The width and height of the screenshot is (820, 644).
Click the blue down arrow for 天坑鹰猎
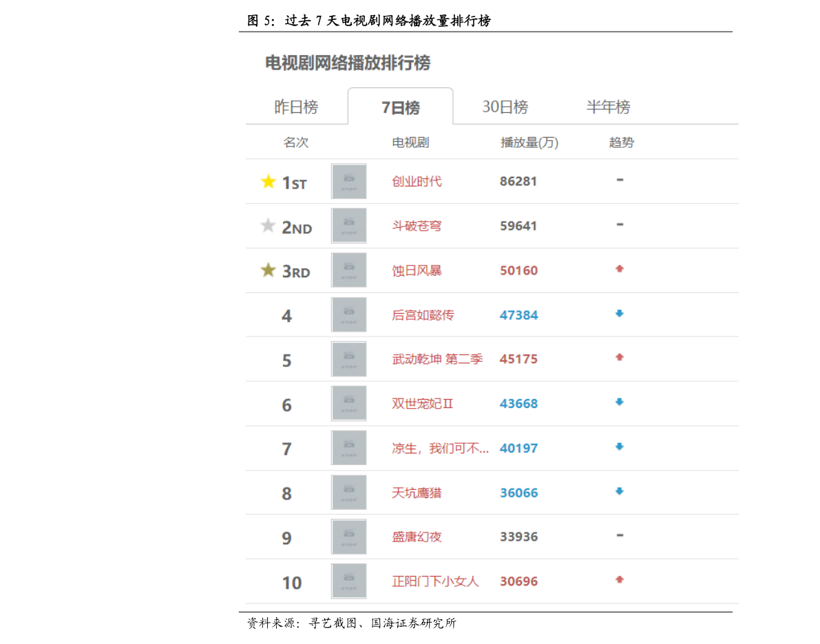(620, 491)
